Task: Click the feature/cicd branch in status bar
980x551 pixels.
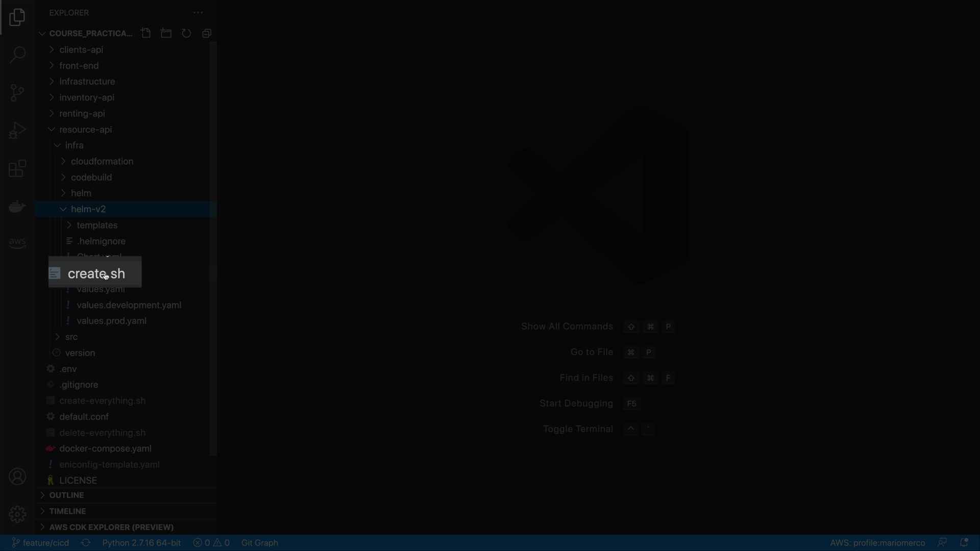Action: pos(41,543)
